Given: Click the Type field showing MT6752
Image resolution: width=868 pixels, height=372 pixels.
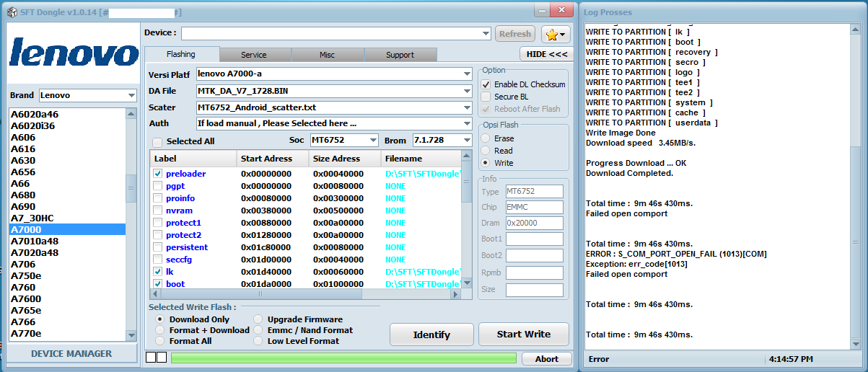Looking at the screenshot, I should [x=534, y=191].
